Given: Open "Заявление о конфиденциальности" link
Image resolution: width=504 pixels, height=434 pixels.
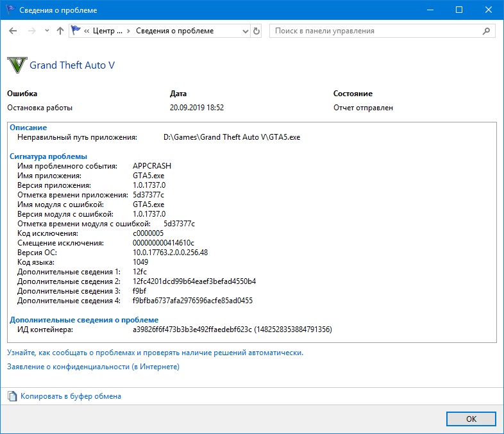Looking at the screenshot, I should click(x=93, y=367).
